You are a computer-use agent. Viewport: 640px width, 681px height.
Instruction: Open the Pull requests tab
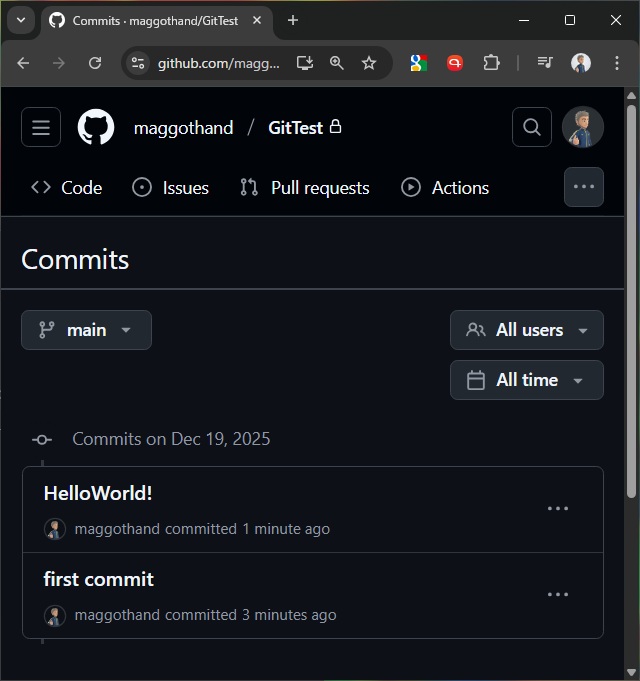coord(305,188)
